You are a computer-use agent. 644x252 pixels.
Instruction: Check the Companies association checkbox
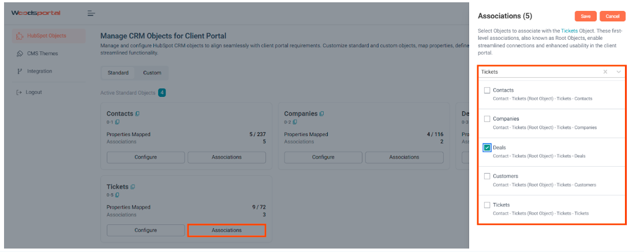pyautogui.click(x=487, y=119)
